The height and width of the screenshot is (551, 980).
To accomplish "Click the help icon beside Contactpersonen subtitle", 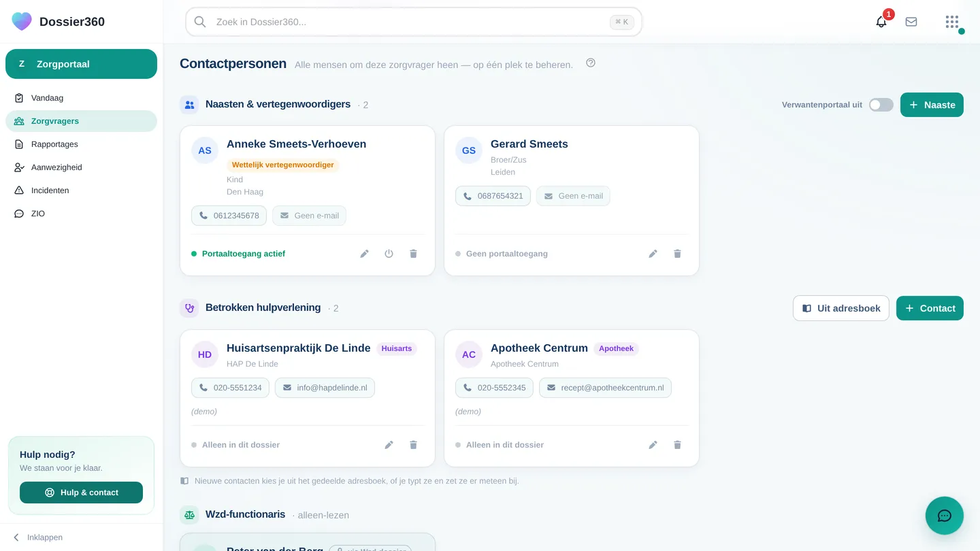I will [x=591, y=63].
